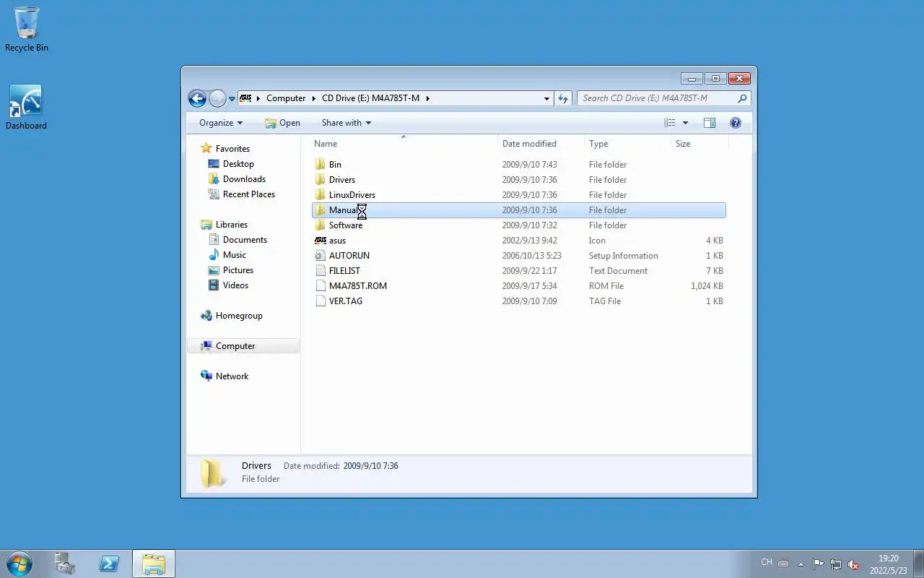Viewport: 924px width, 578px height.
Task: Click the Manual folder name
Action: [343, 210]
